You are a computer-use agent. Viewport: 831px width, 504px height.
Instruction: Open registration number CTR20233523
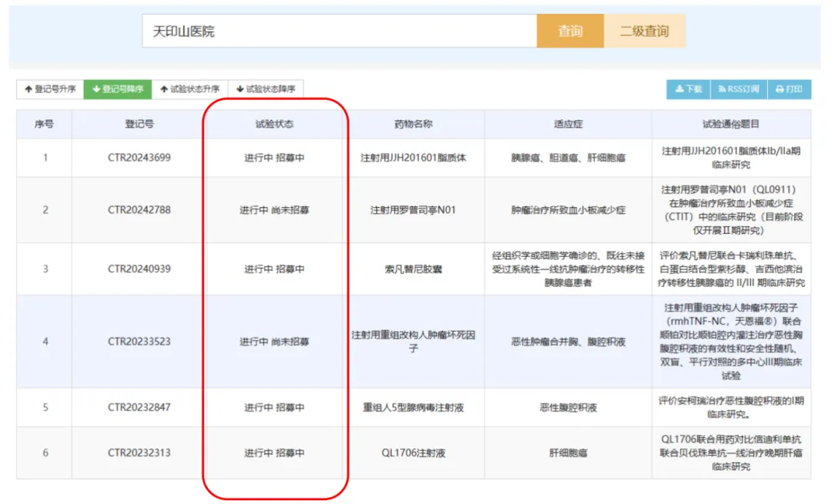pos(139,342)
